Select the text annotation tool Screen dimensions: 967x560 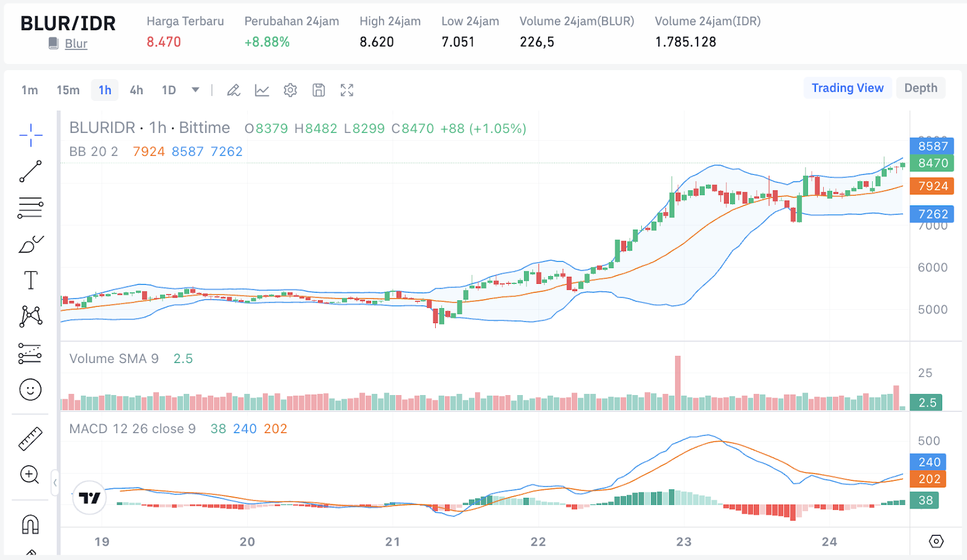coord(30,280)
